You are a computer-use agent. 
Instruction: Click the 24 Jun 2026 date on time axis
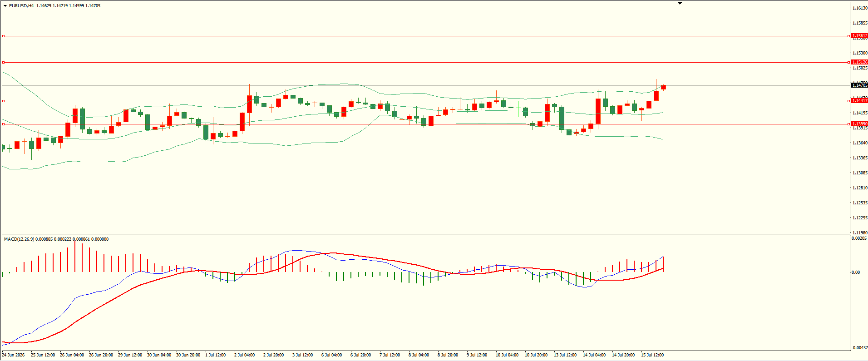(13, 355)
